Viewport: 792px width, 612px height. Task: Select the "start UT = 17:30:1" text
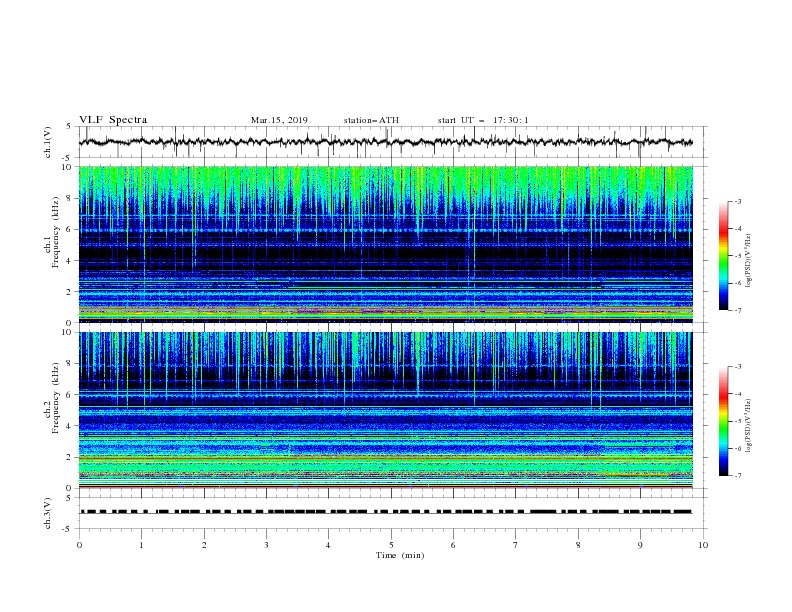coord(483,120)
